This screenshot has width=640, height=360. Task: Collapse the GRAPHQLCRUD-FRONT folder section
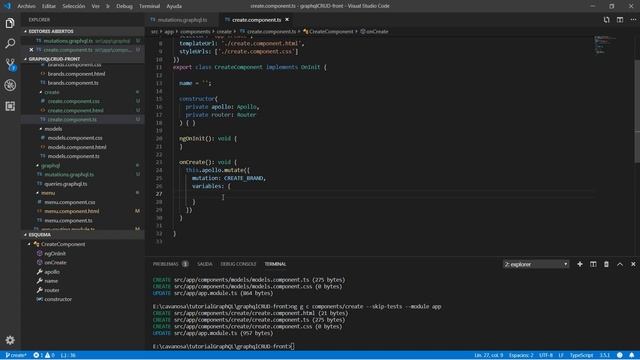[x=82, y=59]
